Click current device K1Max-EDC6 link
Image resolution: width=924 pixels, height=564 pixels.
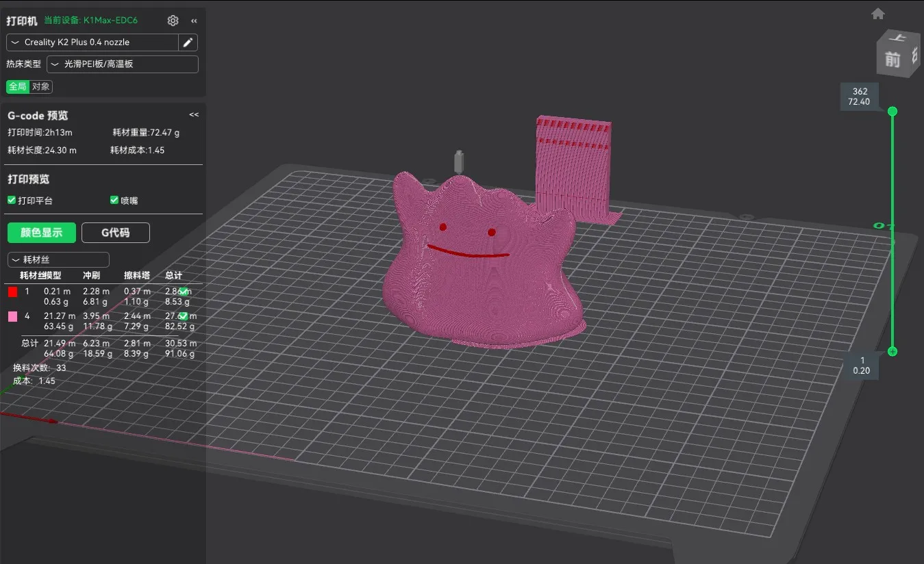click(90, 21)
